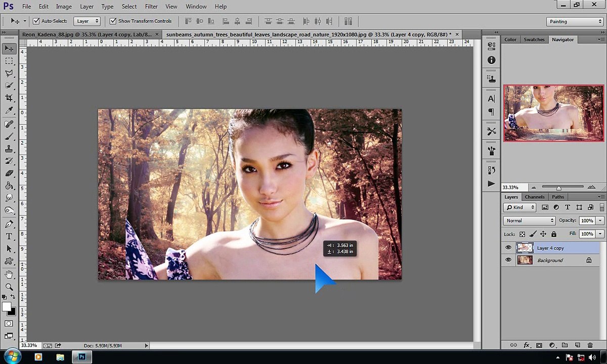Select the Zoom tool
Screen dimensions: 607x364
point(9,287)
